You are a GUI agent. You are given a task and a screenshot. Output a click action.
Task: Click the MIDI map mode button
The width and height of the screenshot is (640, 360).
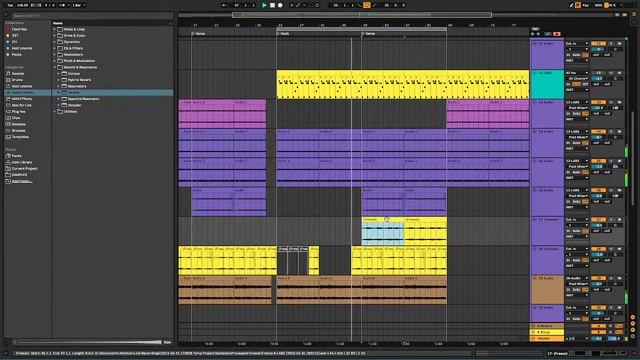[599, 5]
